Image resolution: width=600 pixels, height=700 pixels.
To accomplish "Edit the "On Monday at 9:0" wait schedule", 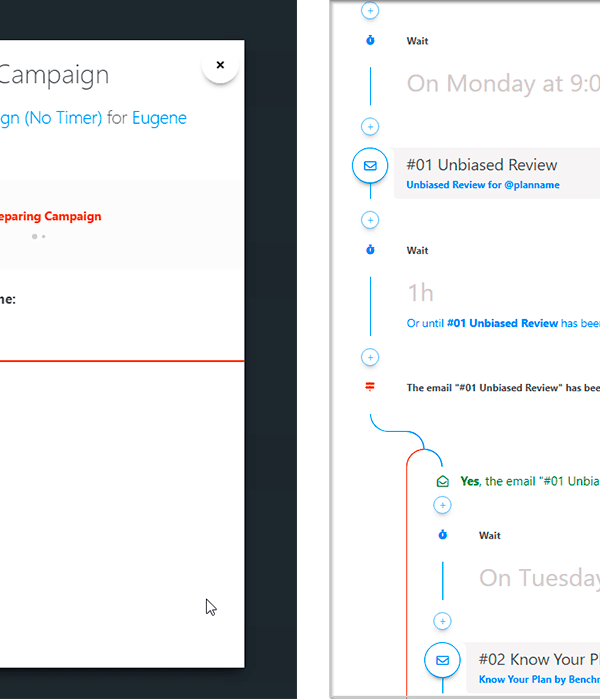I will 502,83.
